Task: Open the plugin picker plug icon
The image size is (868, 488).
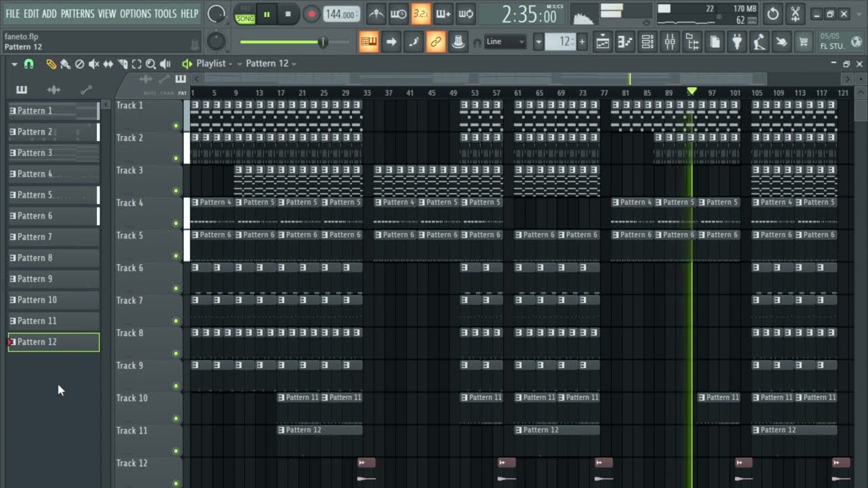Action: (x=737, y=42)
